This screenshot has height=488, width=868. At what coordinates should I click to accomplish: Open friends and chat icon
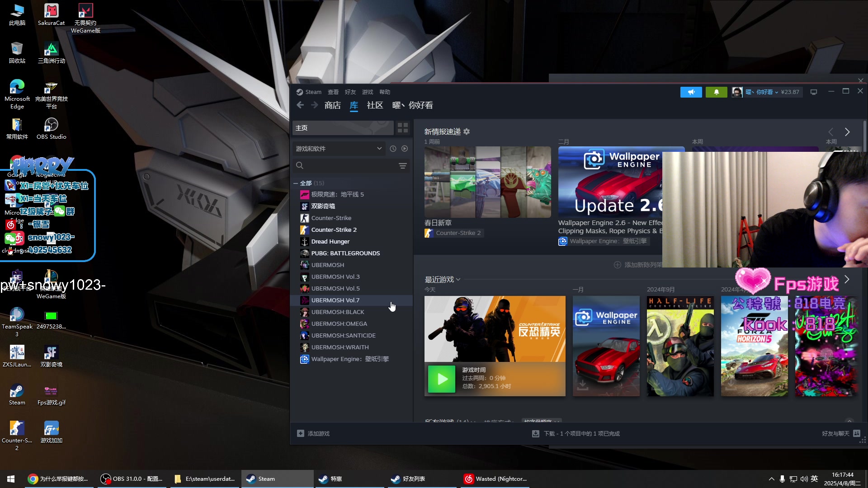tap(857, 433)
